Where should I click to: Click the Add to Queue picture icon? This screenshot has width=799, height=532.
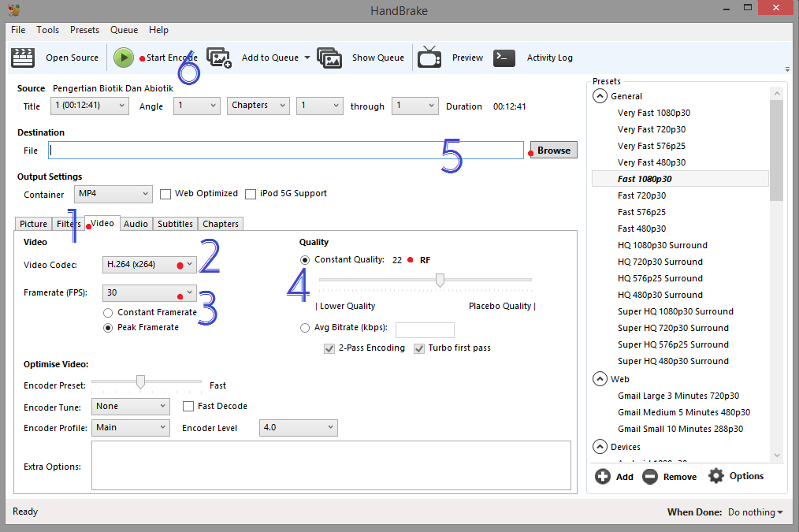[x=219, y=58]
